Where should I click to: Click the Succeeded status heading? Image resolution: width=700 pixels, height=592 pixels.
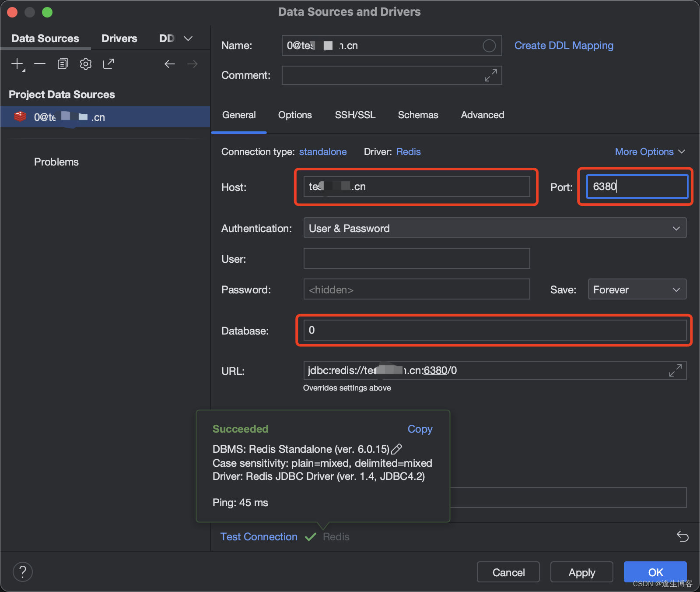(x=241, y=429)
